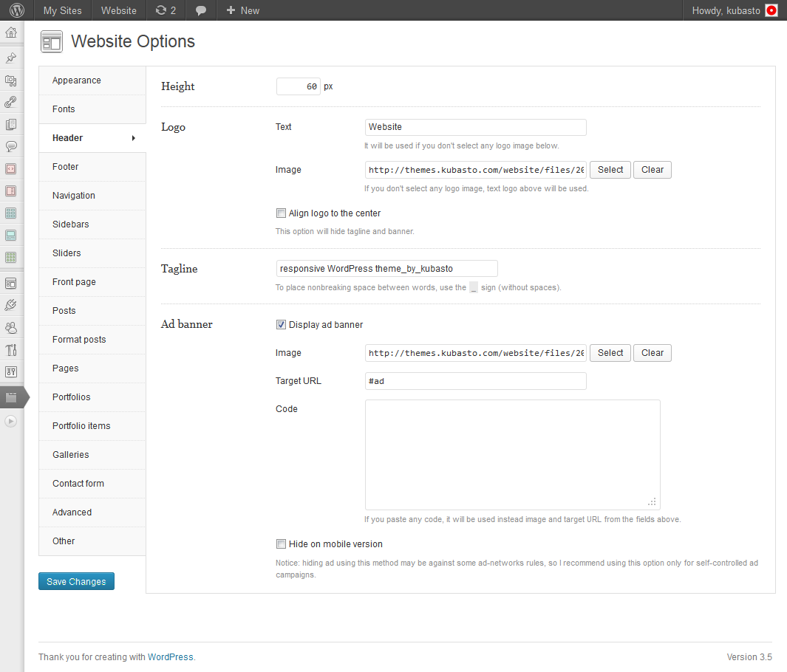Click the Save Changes button
The height and width of the screenshot is (672, 787).
coord(76,582)
